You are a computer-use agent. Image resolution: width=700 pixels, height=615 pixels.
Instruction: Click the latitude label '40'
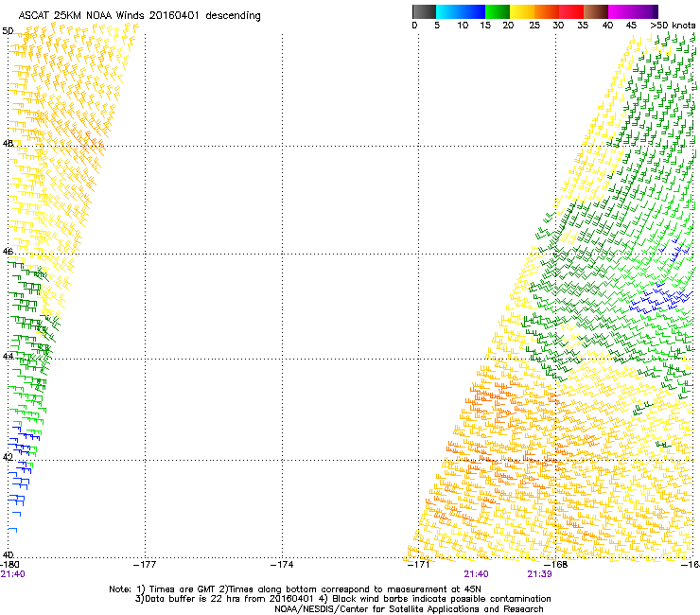click(x=8, y=555)
